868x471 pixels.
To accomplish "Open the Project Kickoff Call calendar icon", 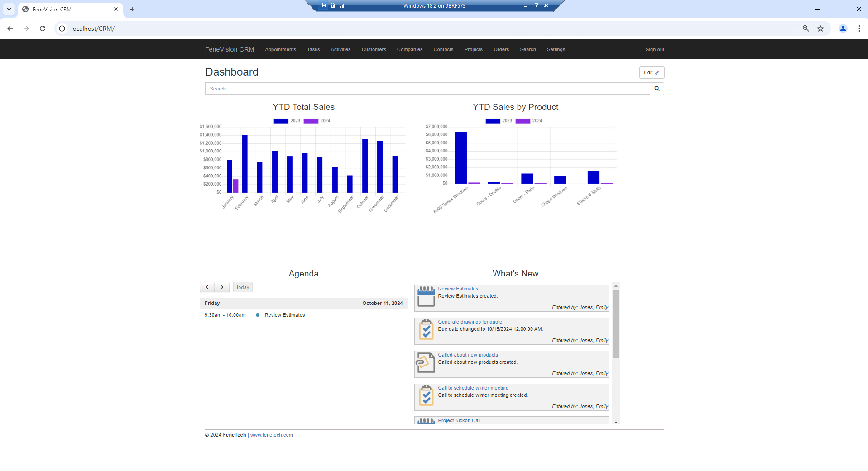I will (x=426, y=421).
